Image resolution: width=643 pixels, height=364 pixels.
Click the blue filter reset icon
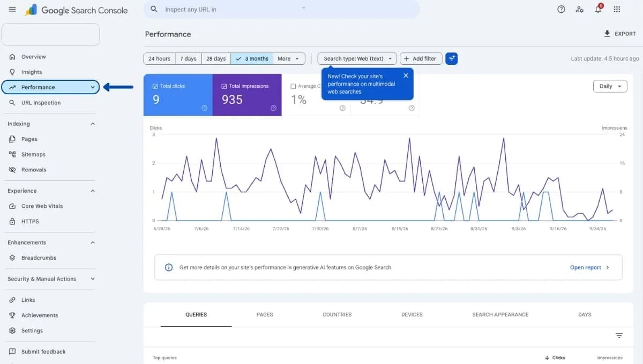(x=451, y=58)
